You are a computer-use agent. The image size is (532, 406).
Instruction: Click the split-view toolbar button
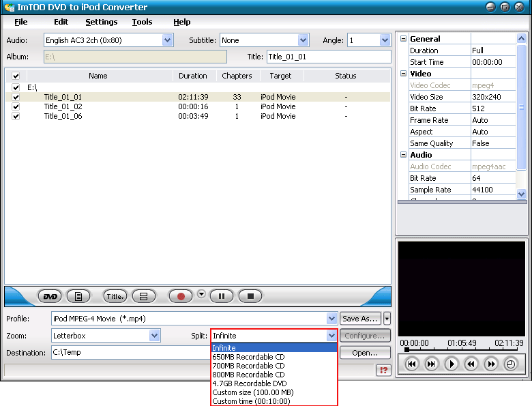pos(143,296)
